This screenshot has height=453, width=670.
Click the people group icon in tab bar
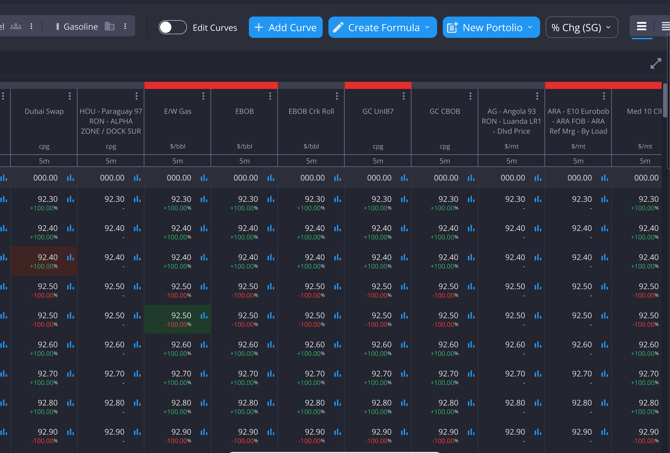[x=16, y=26]
